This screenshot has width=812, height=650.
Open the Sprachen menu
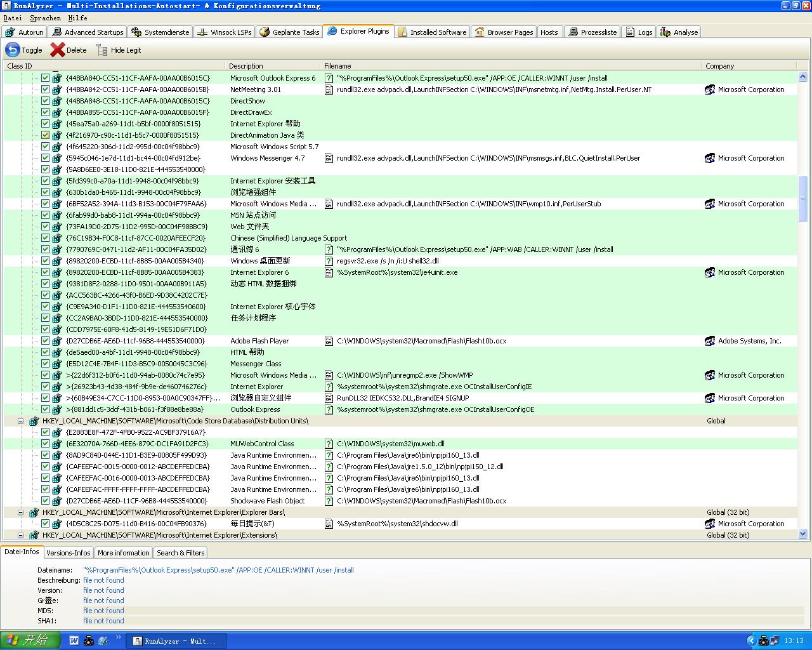coord(46,18)
